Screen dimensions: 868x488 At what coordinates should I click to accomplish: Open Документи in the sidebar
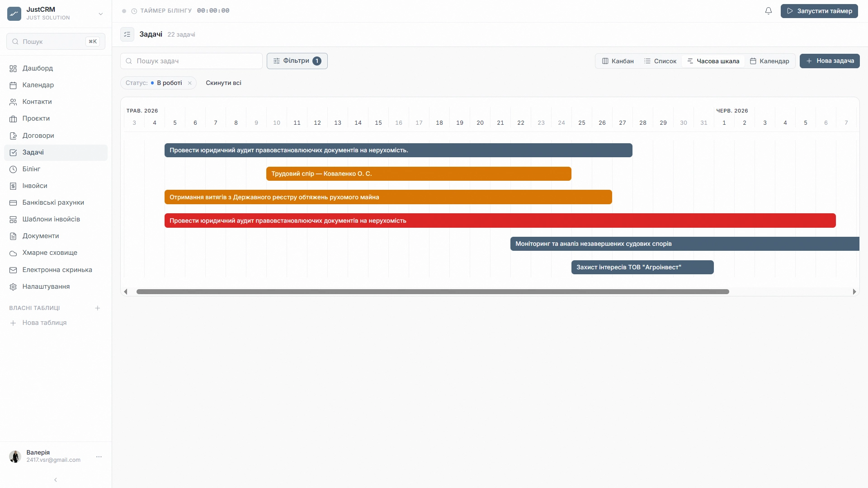pyautogui.click(x=56, y=236)
